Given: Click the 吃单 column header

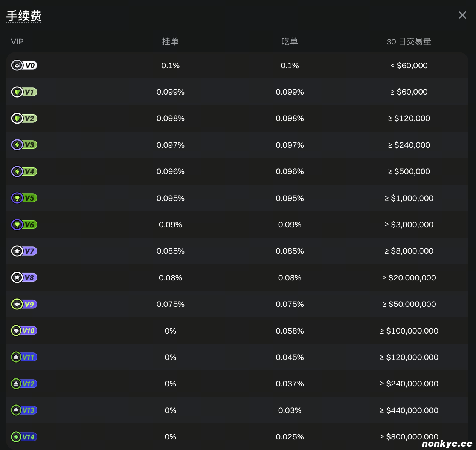Looking at the screenshot, I should pos(290,42).
